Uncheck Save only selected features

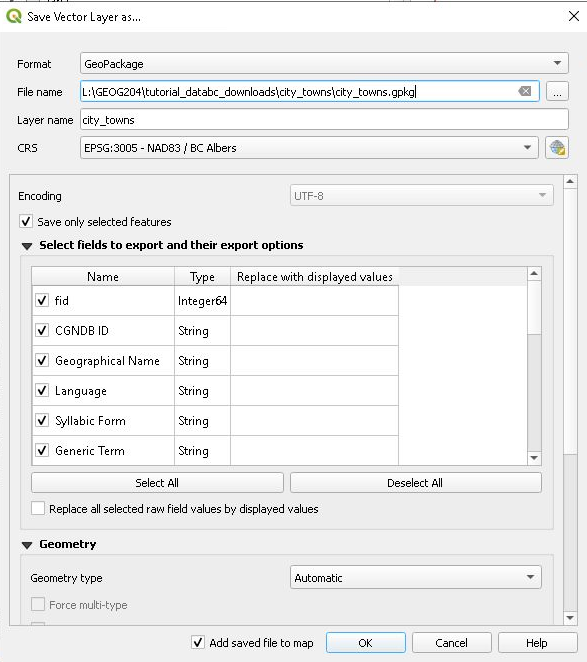(x=26, y=221)
